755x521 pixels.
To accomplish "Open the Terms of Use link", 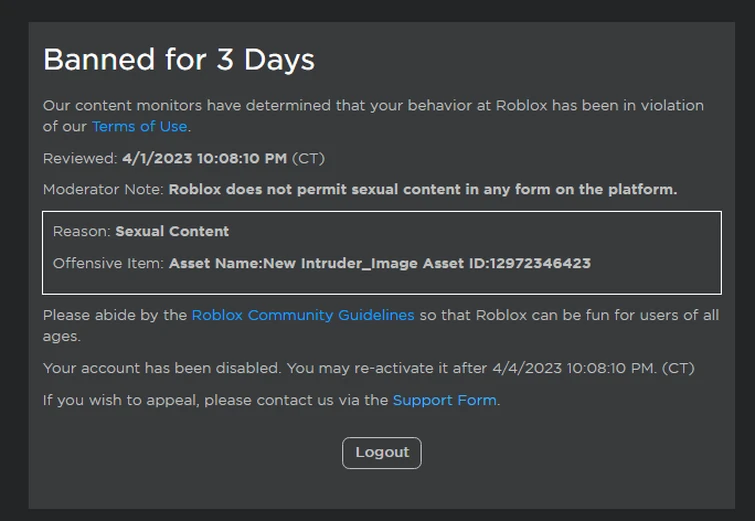I will coord(139,126).
